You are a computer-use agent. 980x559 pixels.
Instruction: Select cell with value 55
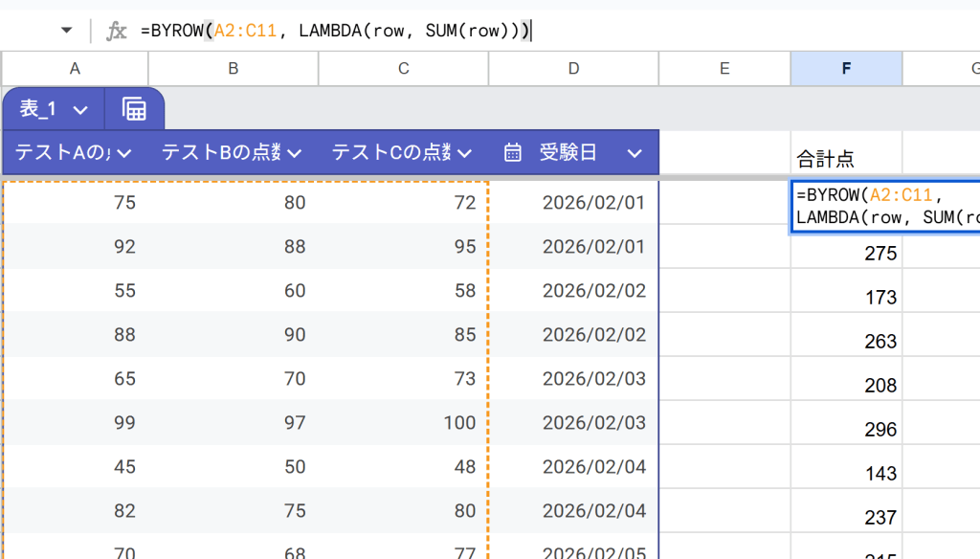click(76, 291)
